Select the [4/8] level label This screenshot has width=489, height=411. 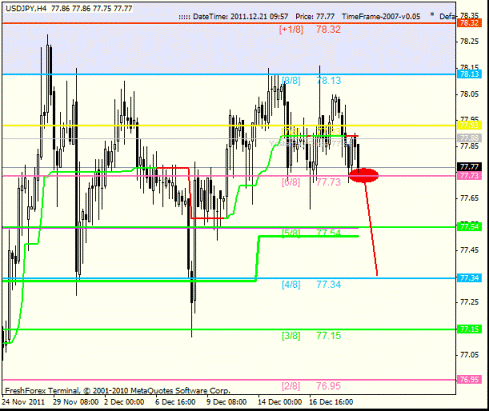(x=291, y=285)
